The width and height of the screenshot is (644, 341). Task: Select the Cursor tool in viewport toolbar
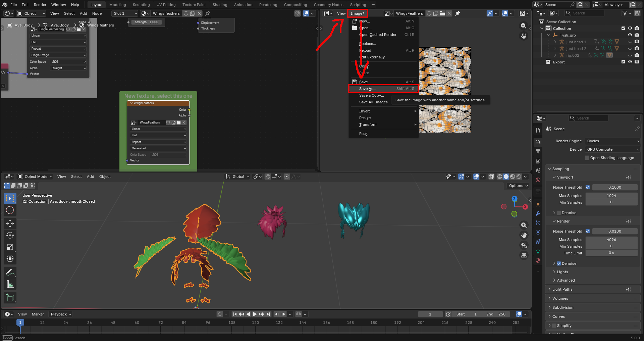pos(10,210)
